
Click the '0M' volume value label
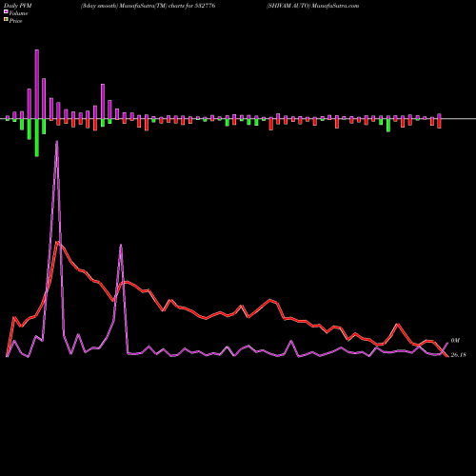point(455,341)
